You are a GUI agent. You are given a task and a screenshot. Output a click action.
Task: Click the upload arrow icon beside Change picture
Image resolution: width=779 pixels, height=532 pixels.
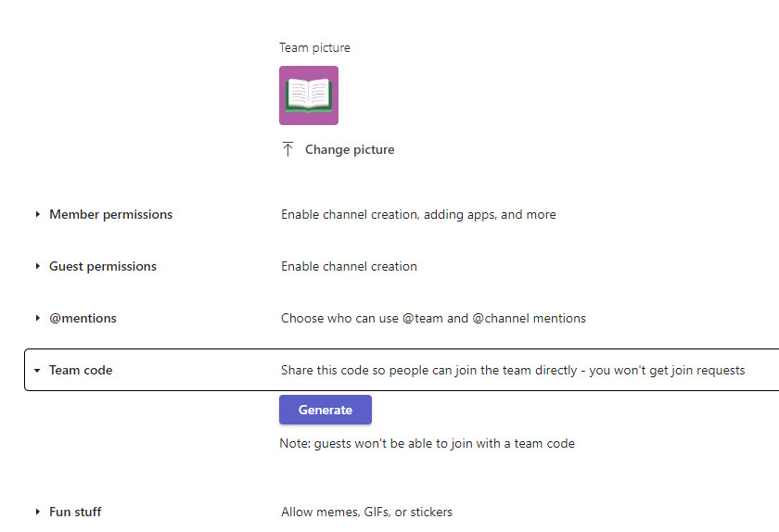coord(287,149)
